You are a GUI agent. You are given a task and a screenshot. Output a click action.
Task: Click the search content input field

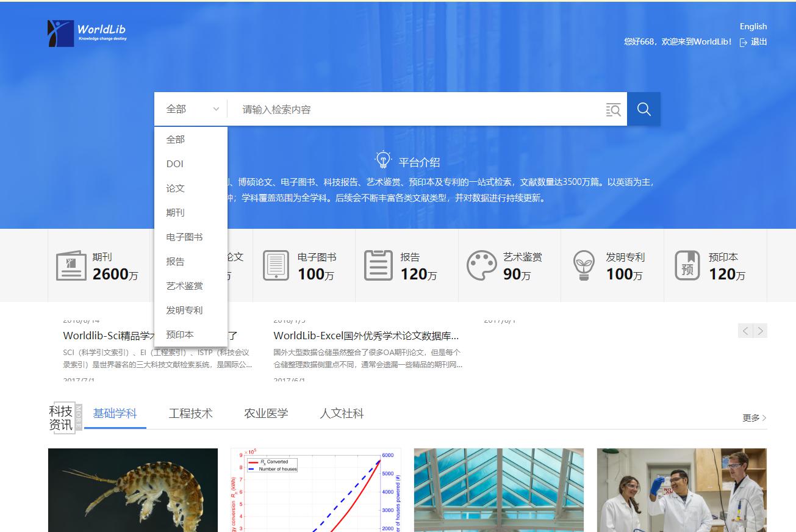415,110
